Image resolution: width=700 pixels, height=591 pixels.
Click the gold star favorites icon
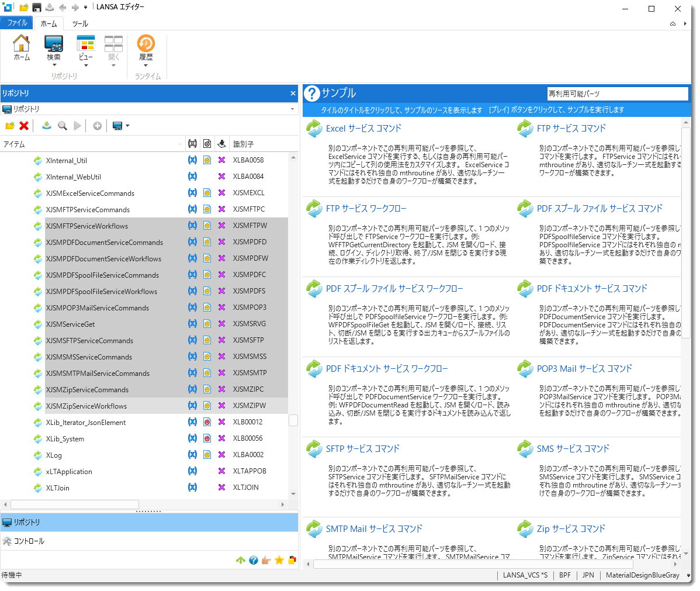pyautogui.click(x=279, y=560)
